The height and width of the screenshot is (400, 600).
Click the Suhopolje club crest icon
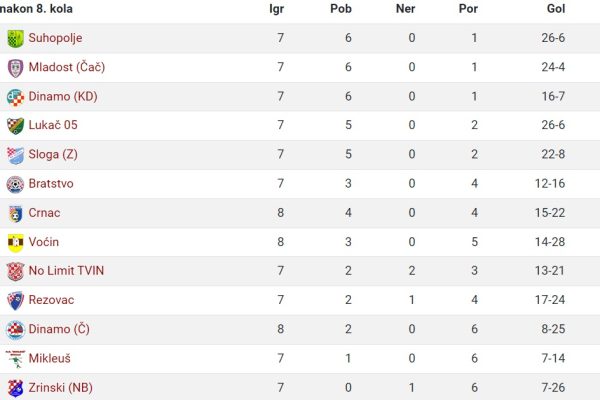tap(15, 38)
